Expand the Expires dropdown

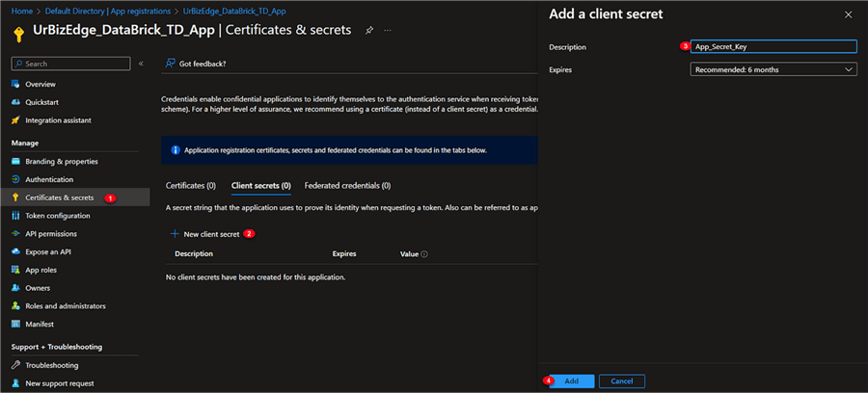tap(773, 69)
